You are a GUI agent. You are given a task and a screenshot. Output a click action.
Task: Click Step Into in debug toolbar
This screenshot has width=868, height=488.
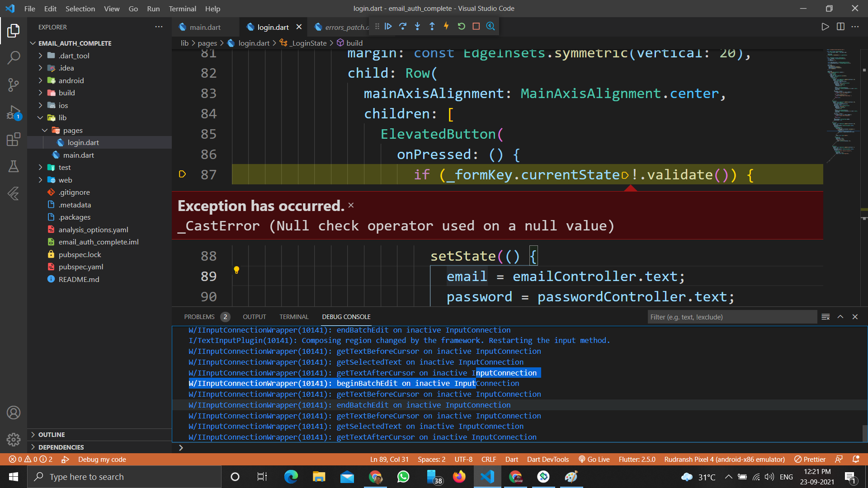[417, 26]
